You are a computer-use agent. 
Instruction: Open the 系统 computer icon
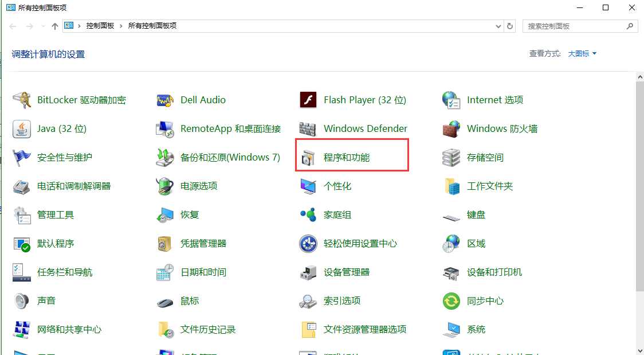[451, 330]
